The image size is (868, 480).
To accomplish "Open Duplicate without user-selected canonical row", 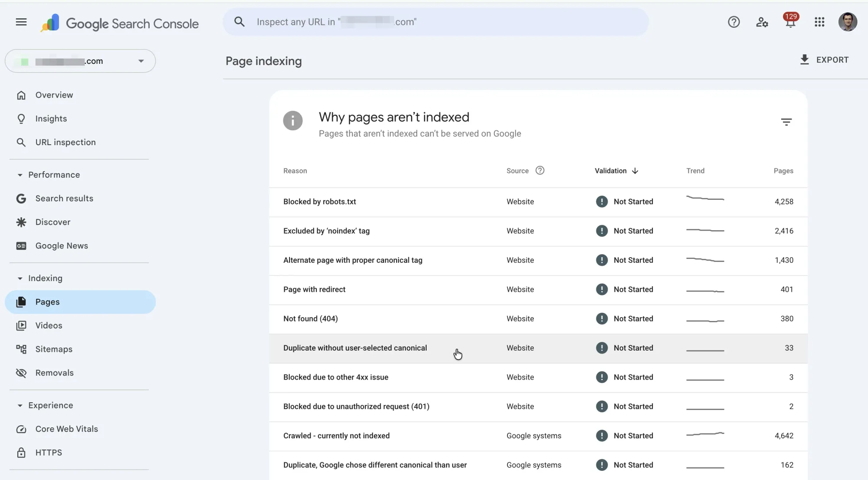I will click(538, 348).
